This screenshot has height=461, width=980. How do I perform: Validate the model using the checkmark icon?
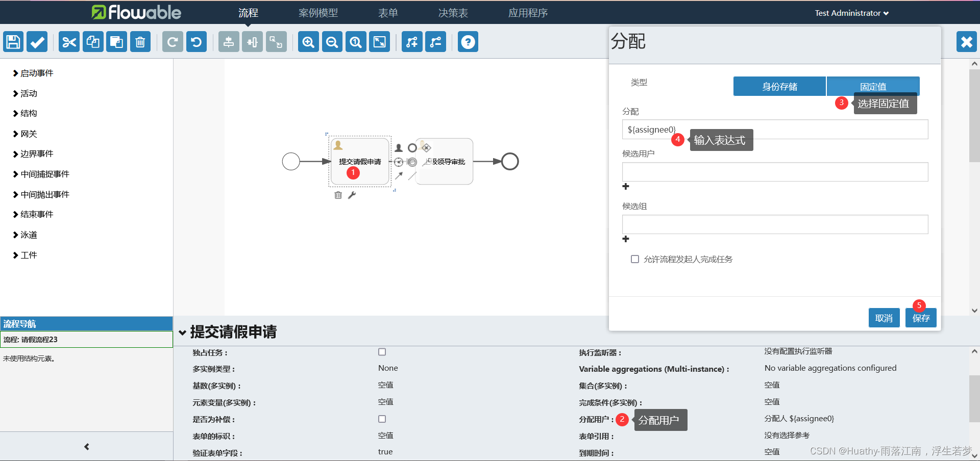(37, 42)
